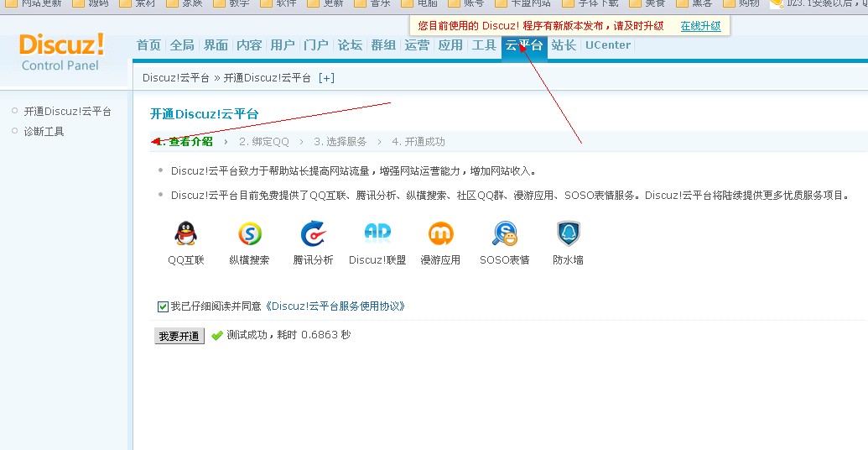This screenshot has width=868, height=450.
Task: Uncheck the 我已仔细阅读并同意 agreement checkbox
Action: (163, 306)
